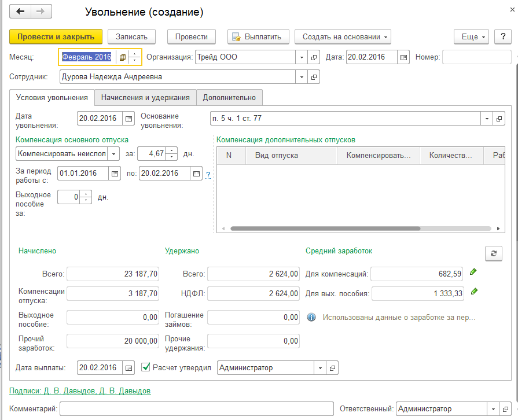The width and height of the screenshot is (518, 420).
Task: Open calendar for payment date field
Action: pyautogui.click(x=128, y=368)
